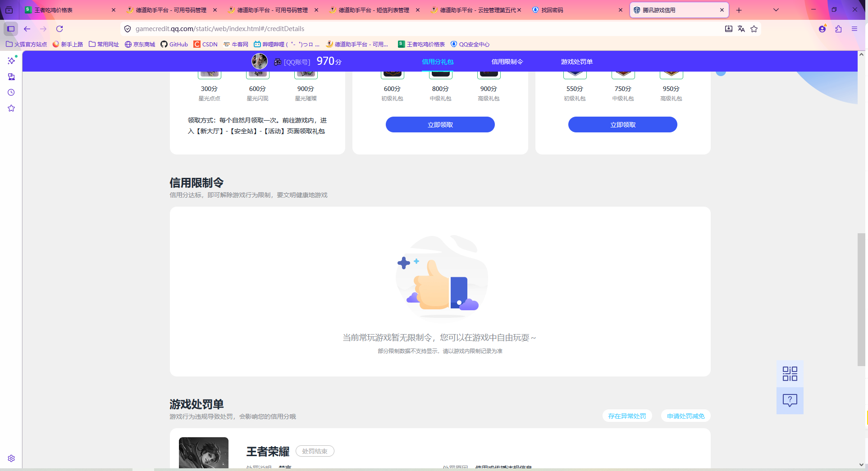Open the downloads icon beside the address bar
This screenshot has height=471, width=868.
point(728,28)
